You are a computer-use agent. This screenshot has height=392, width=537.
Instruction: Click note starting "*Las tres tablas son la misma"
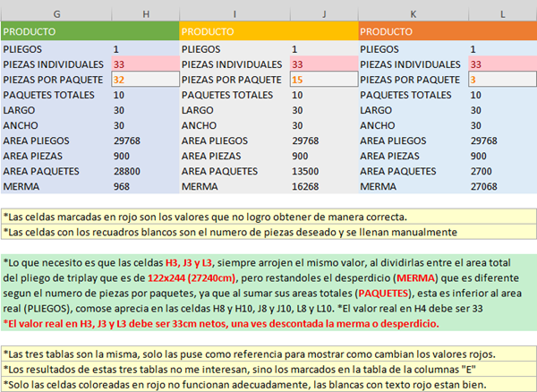point(268,354)
